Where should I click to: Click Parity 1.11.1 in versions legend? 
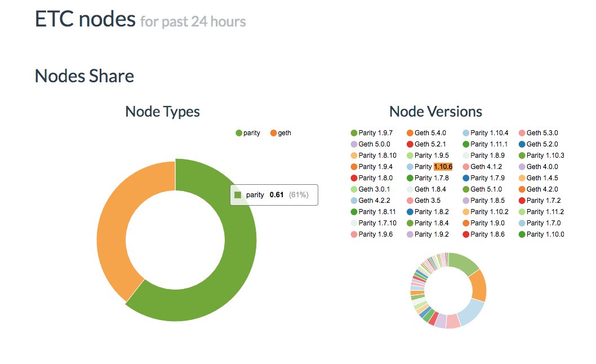pos(485,144)
